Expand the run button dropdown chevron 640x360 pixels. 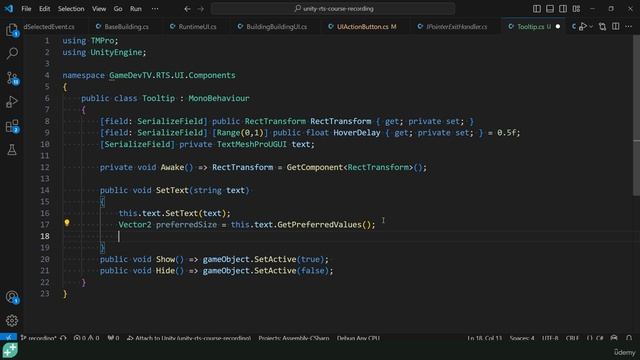coord(591,27)
